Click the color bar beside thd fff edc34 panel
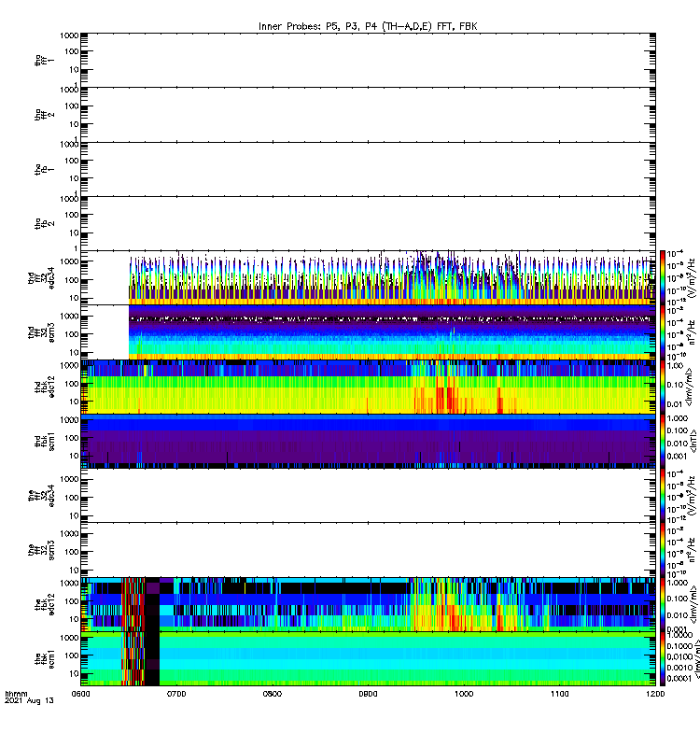The image size is (700, 747). pyautogui.click(x=663, y=277)
